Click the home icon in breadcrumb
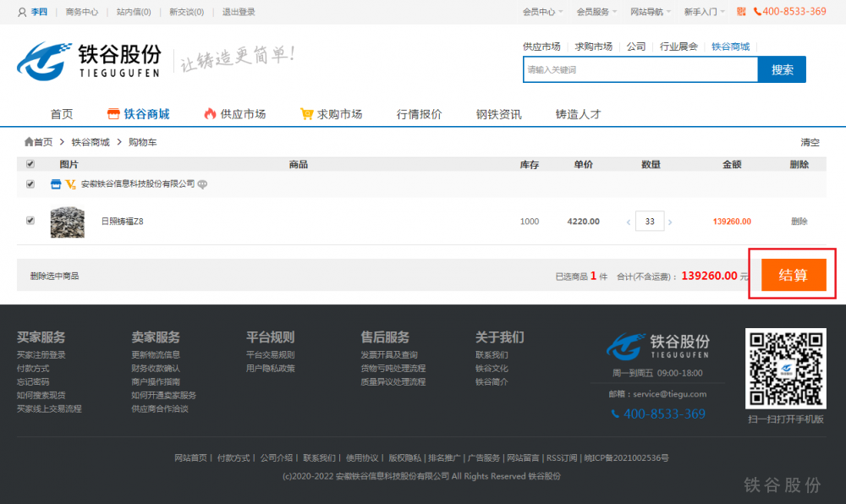The height and width of the screenshot is (504, 846). click(29, 142)
